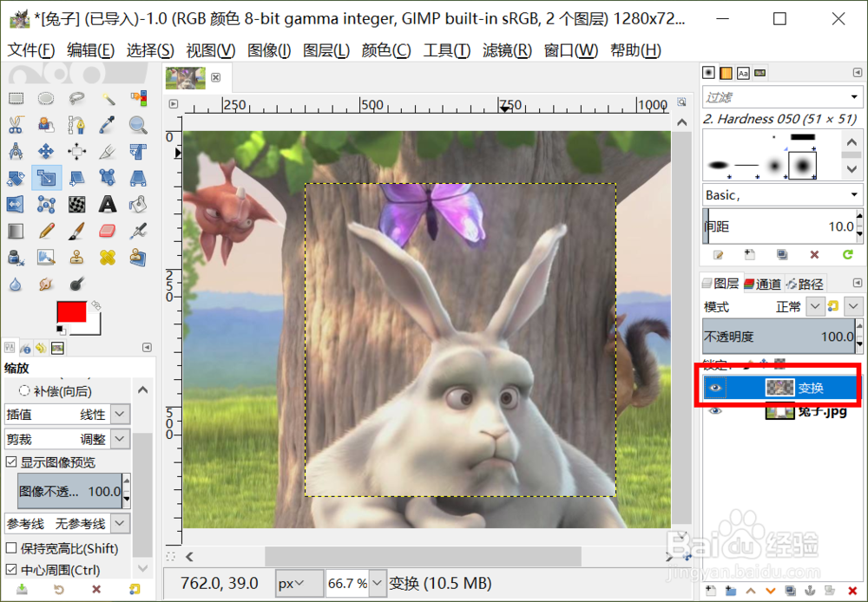Screen dimensions: 868x602
Task: Select the Paths pen tool
Action: (x=76, y=125)
